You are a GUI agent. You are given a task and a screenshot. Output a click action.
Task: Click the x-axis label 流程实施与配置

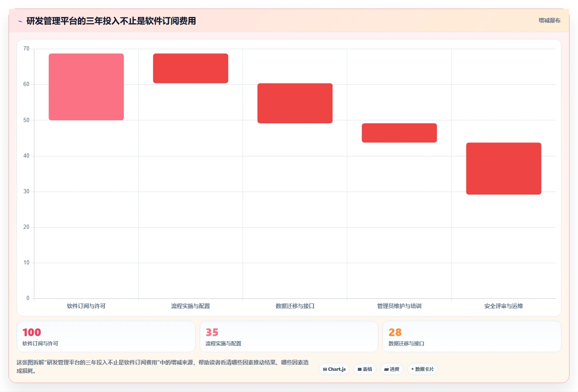tap(190, 306)
